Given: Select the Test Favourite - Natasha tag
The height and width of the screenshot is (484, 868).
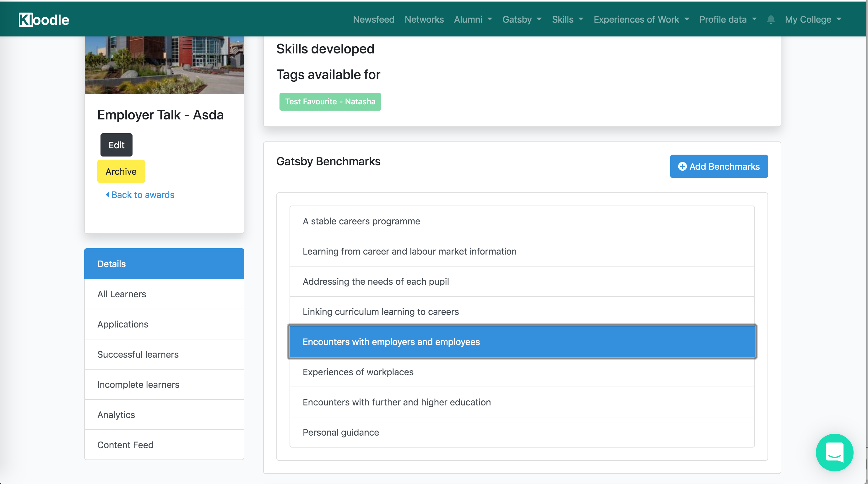Looking at the screenshot, I should 330,102.
